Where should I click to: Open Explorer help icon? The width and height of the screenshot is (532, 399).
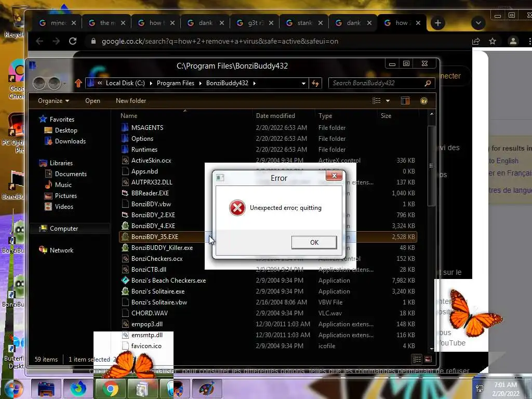pos(423,101)
